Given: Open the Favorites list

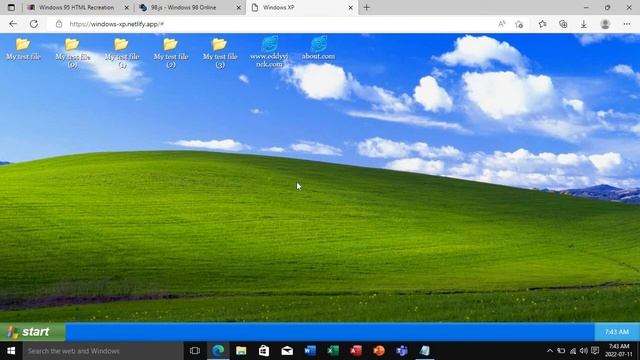Looking at the screenshot, I should click(x=542, y=24).
